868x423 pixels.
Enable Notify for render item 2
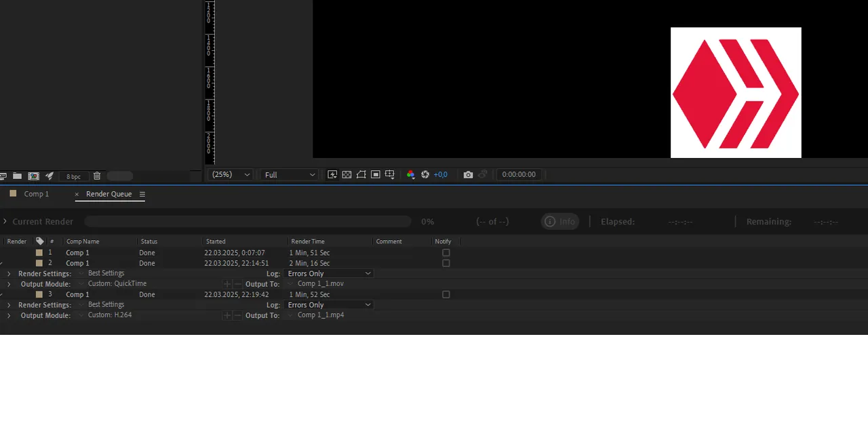(446, 263)
